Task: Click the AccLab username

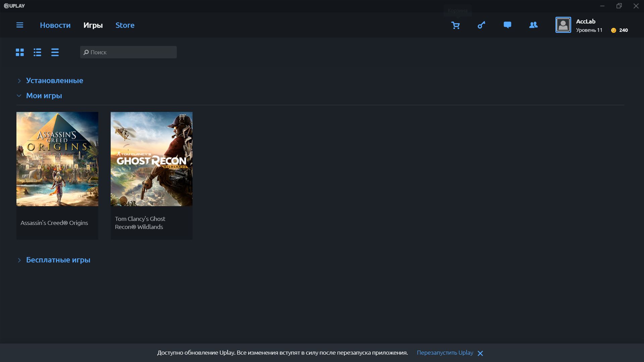Action: [586, 21]
